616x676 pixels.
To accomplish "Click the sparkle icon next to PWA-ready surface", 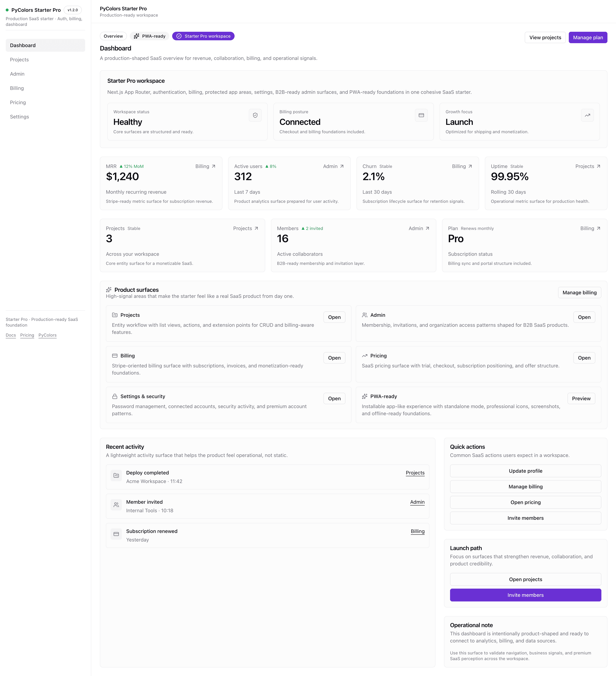I will [x=365, y=396].
